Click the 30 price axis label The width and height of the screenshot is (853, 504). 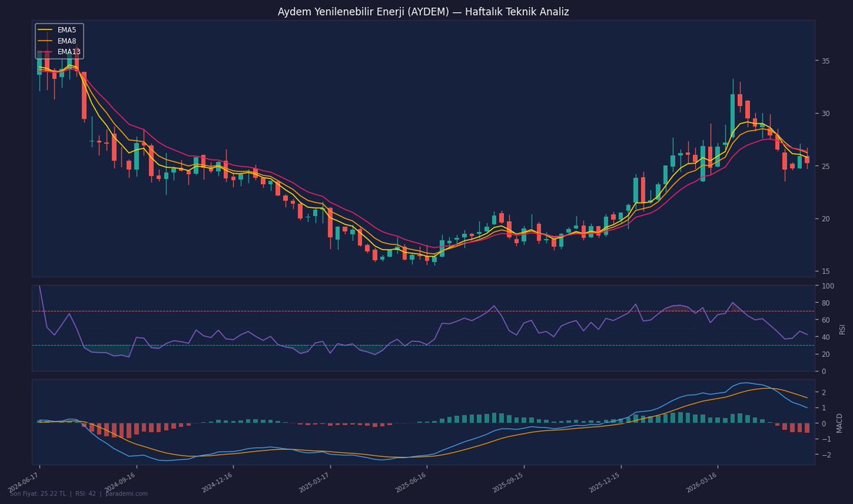[x=826, y=114]
